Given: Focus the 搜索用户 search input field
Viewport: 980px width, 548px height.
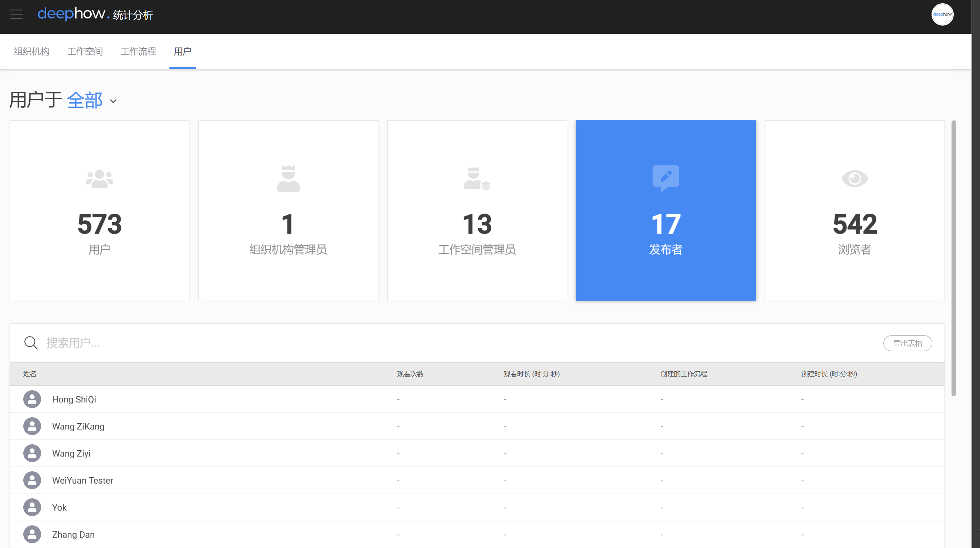Looking at the screenshot, I should pos(457,343).
